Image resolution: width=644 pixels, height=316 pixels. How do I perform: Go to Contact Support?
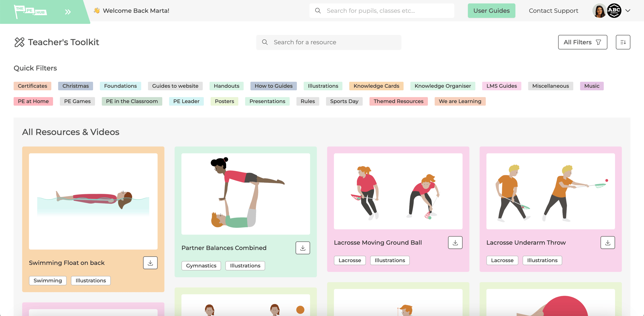point(553,11)
